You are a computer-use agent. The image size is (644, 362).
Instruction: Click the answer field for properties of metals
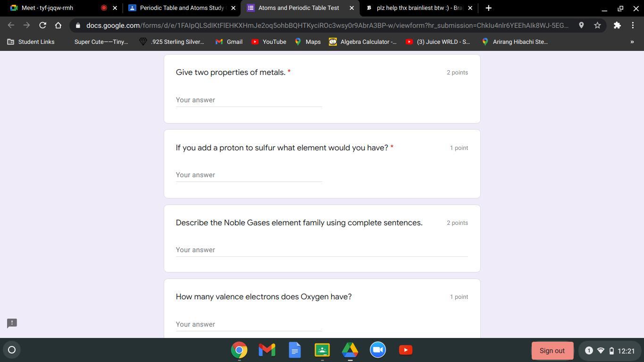click(x=249, y=100)
